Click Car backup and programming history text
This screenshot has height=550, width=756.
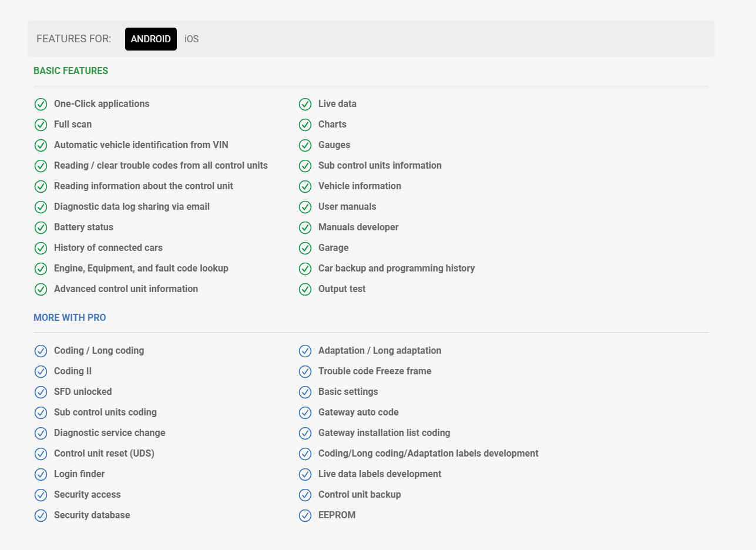click(x=396, y=268)
